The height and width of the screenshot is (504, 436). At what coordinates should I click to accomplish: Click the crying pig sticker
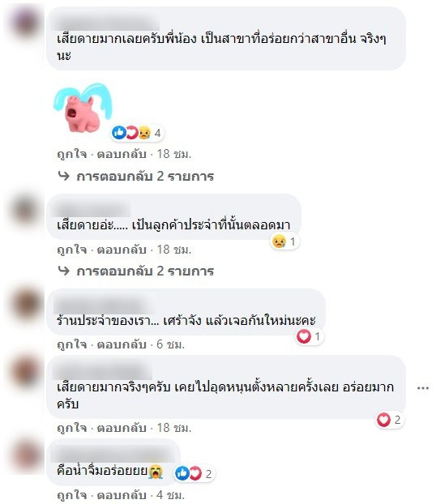[x=83, y=108]
